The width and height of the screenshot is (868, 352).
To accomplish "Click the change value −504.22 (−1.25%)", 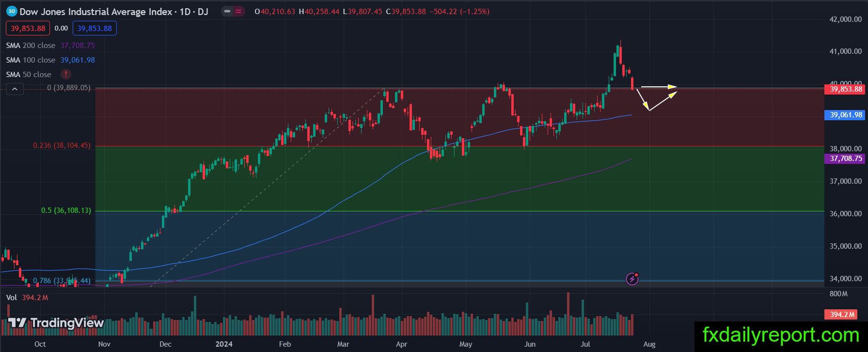I will (459, 11).
